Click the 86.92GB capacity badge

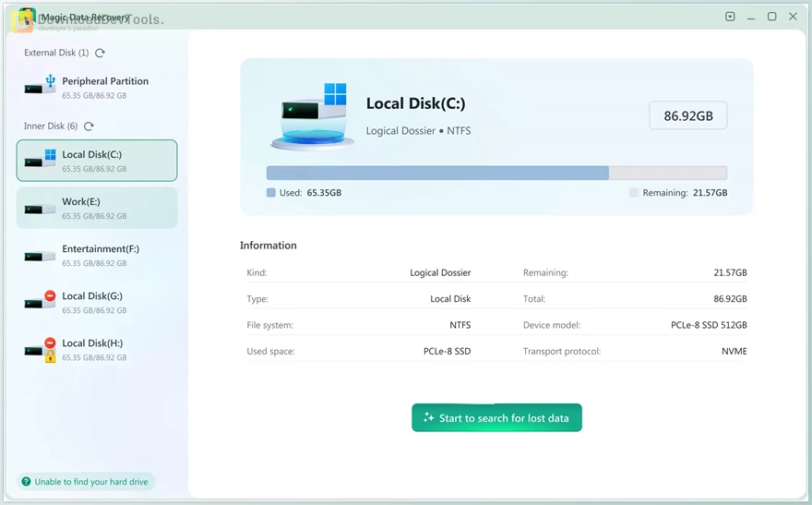tap(687, 116)
